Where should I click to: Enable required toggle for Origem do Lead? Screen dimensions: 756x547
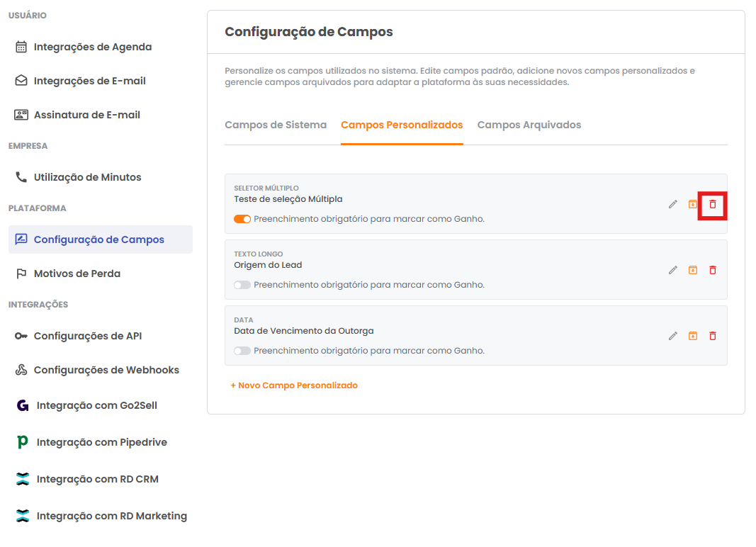[x=242, y=285]
